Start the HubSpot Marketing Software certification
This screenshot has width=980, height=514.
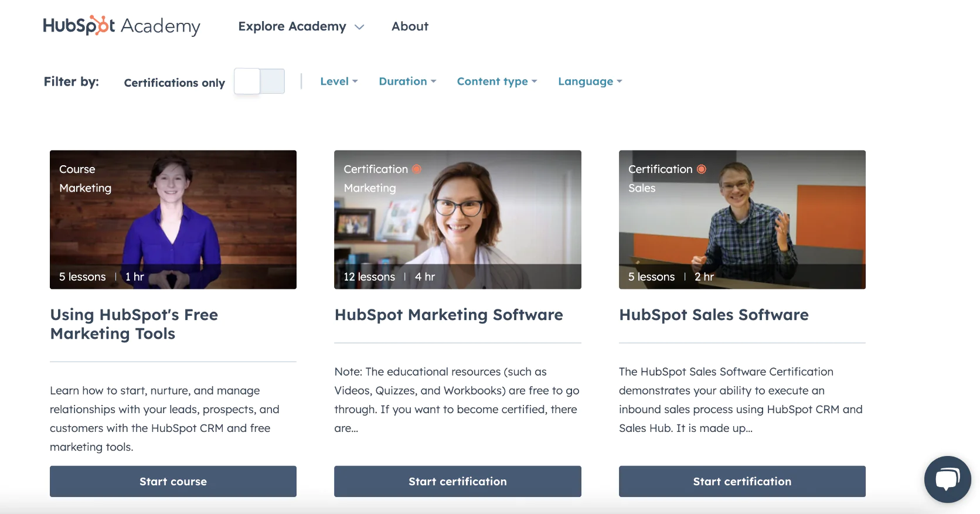[458, 481]
